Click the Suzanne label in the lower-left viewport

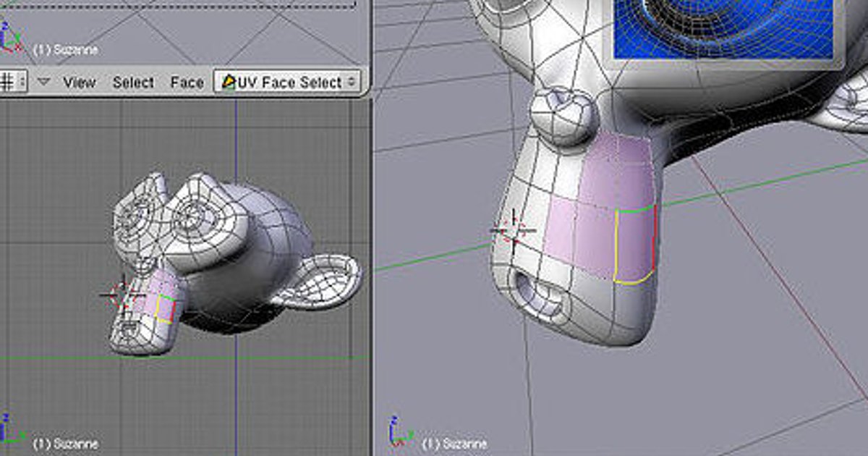point(65,443)
